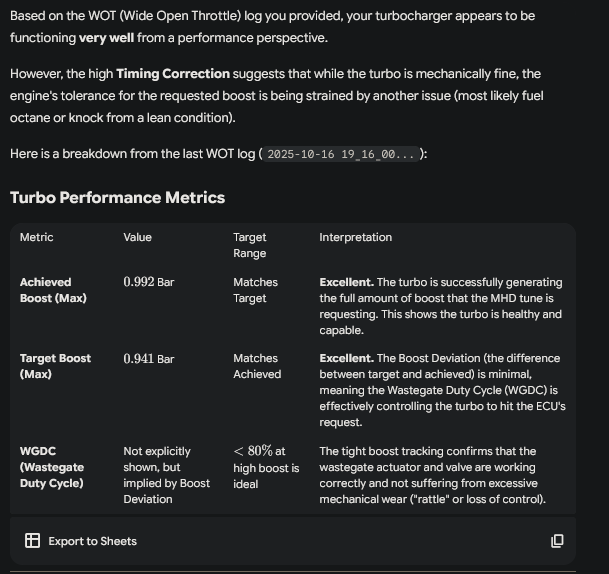Image resolution: width=609 pixels, height=574 pixels.
Task: Select the Target Boost (Max) row label
Action: [55, 366]
